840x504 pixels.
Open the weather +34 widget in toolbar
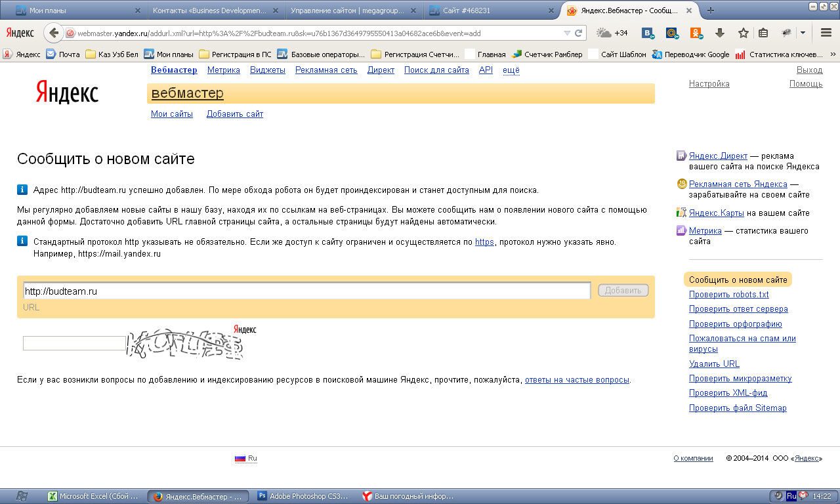point(612,33)
